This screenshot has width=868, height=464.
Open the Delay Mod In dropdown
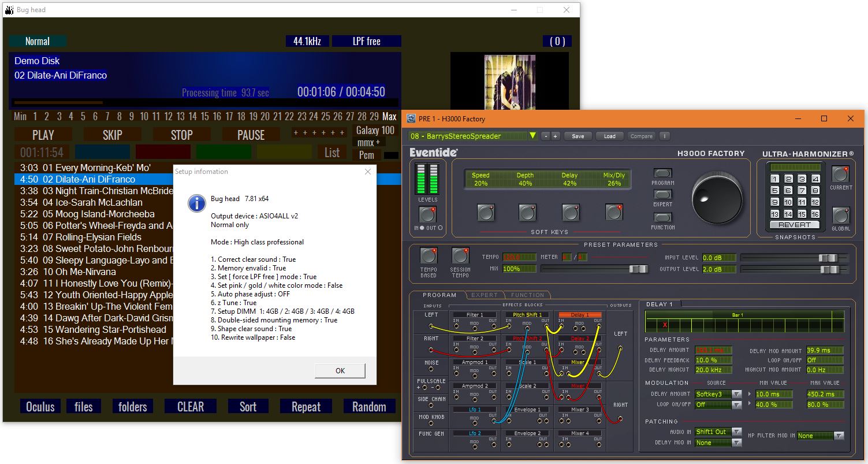coord(736,443)
